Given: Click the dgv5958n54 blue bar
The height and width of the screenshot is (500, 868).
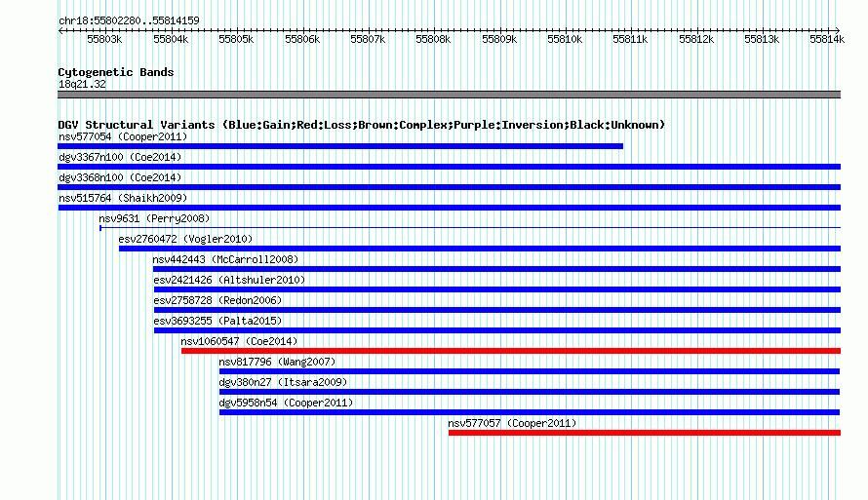Looking at the screenshot, I should click(x=530, y=412).
